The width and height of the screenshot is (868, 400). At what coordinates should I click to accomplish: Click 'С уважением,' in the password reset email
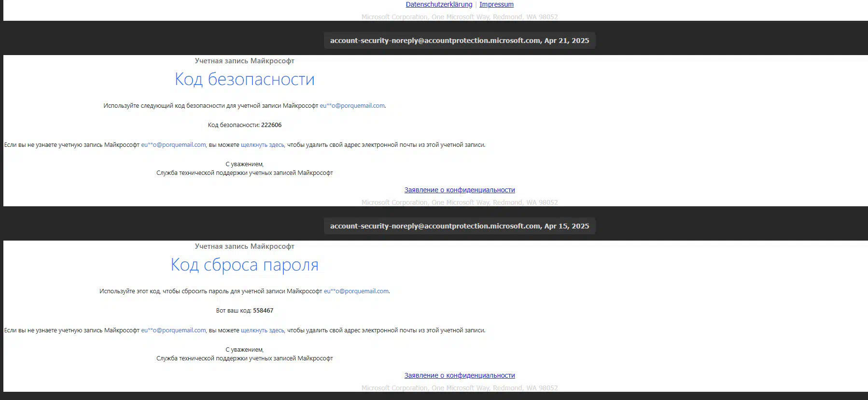[x=245, y=350]
